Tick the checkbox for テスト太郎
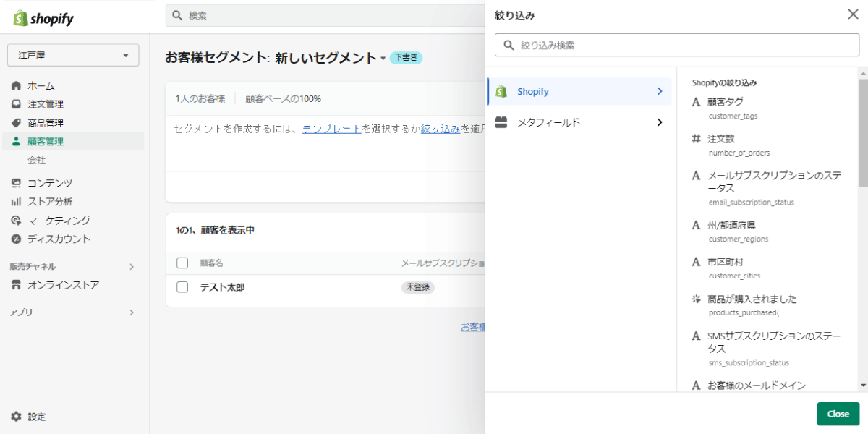 182,287
